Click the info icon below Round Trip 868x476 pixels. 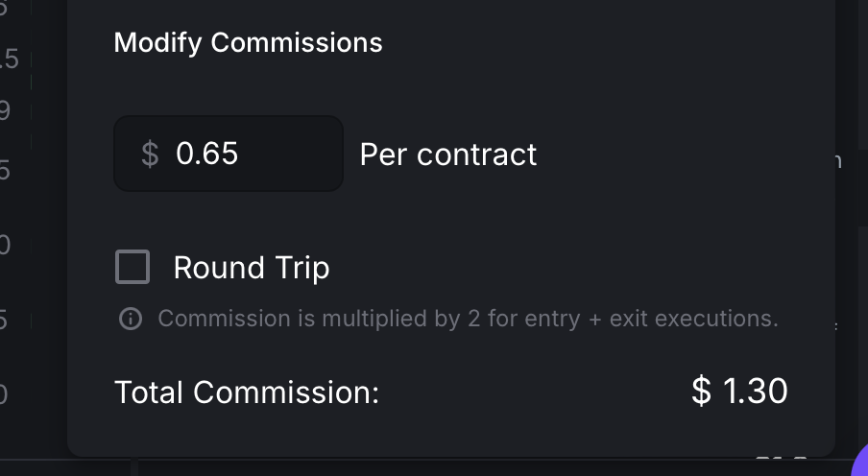131,319
